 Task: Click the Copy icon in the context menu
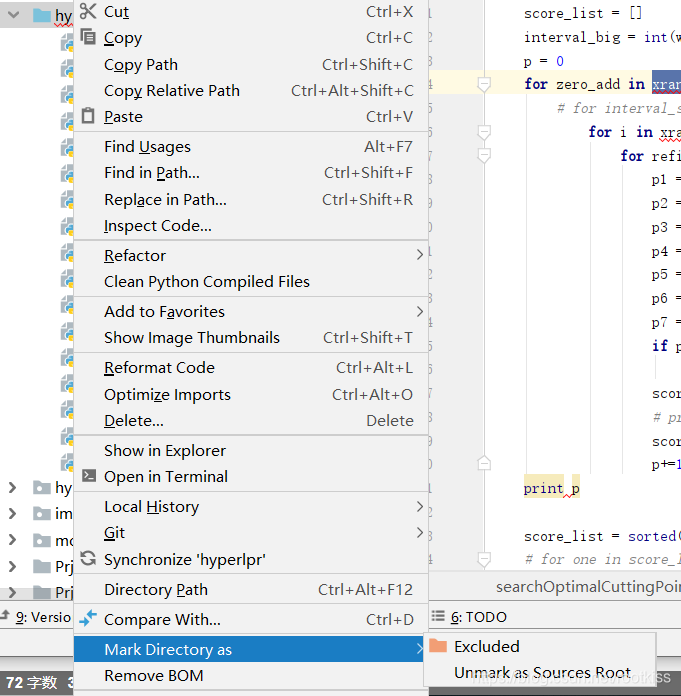[88, 37]
